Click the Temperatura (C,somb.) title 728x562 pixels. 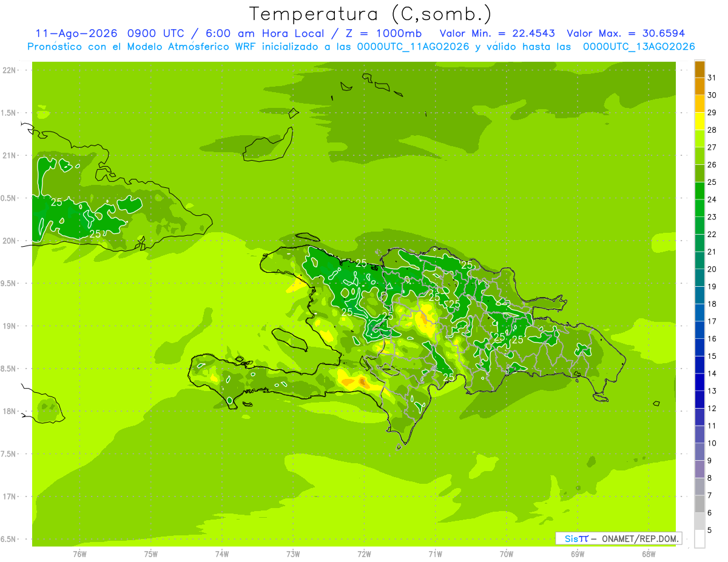tap(370, 13)
